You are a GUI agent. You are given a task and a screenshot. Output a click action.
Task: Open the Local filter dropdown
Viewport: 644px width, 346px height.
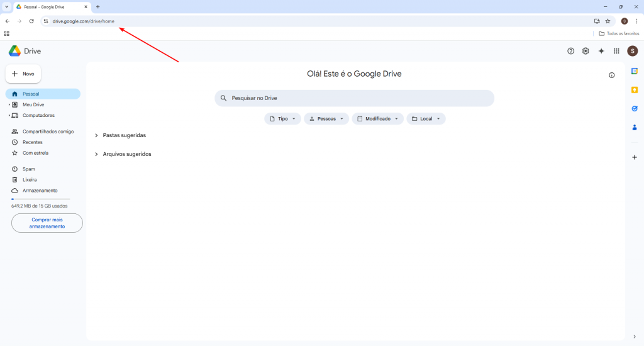coord(426,119)
